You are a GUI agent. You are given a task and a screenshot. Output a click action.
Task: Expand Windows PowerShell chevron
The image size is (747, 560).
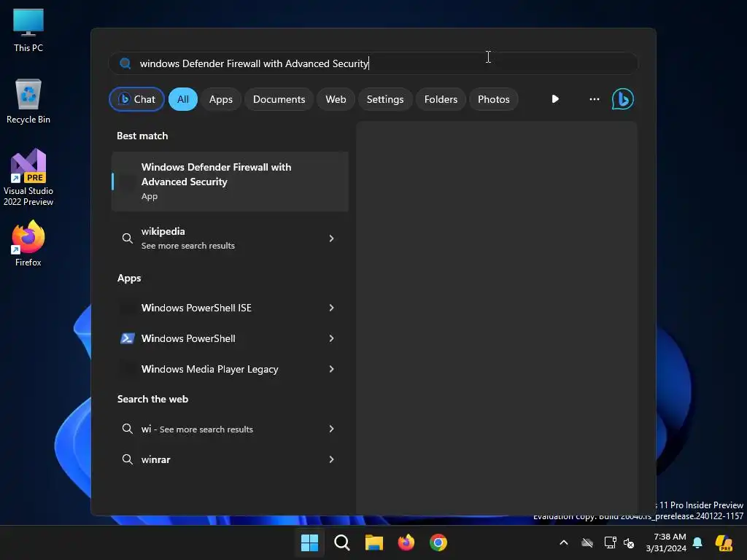pos(332,338)
